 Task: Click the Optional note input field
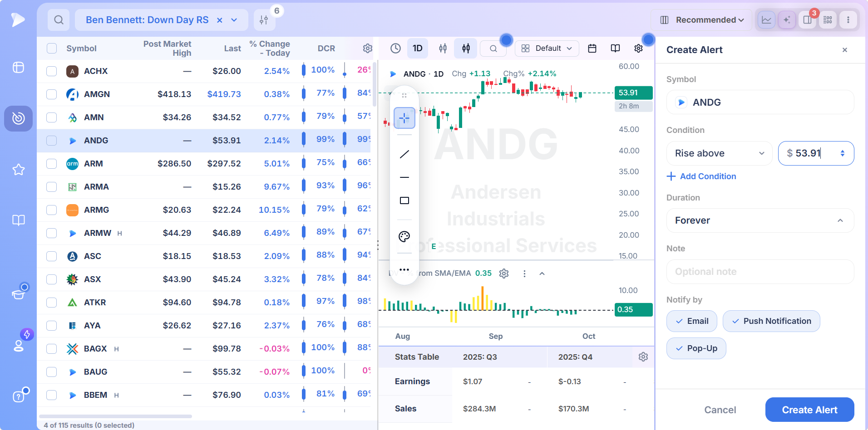coord(760,272)
